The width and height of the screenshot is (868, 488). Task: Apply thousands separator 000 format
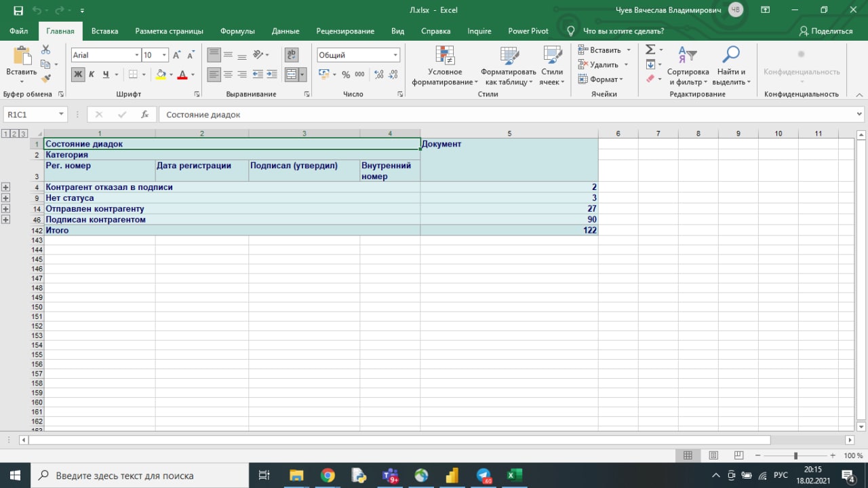[359, 74]
